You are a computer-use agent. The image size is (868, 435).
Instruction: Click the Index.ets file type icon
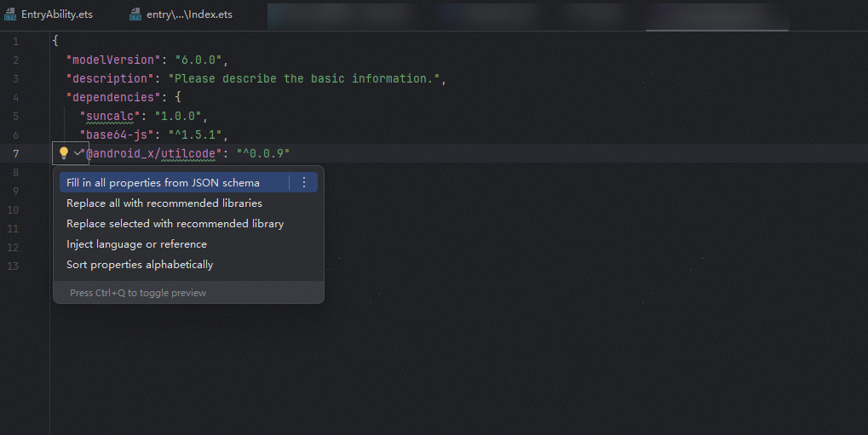135,14
